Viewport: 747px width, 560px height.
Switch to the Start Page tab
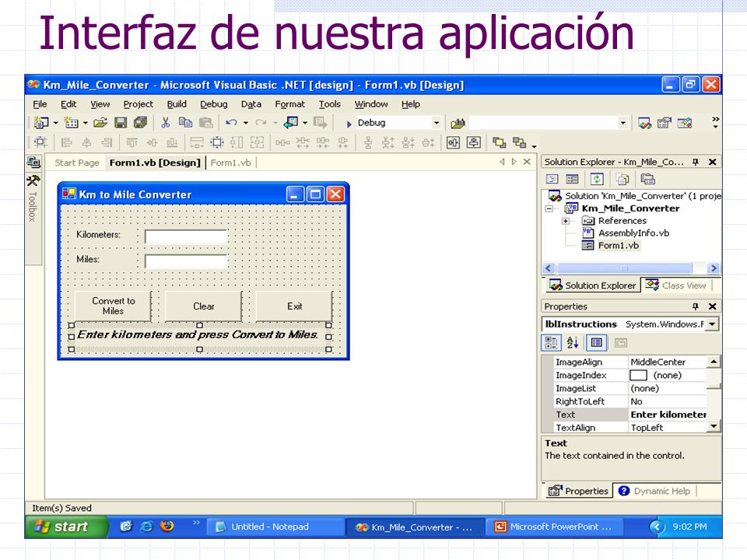[x=77, y=163]
